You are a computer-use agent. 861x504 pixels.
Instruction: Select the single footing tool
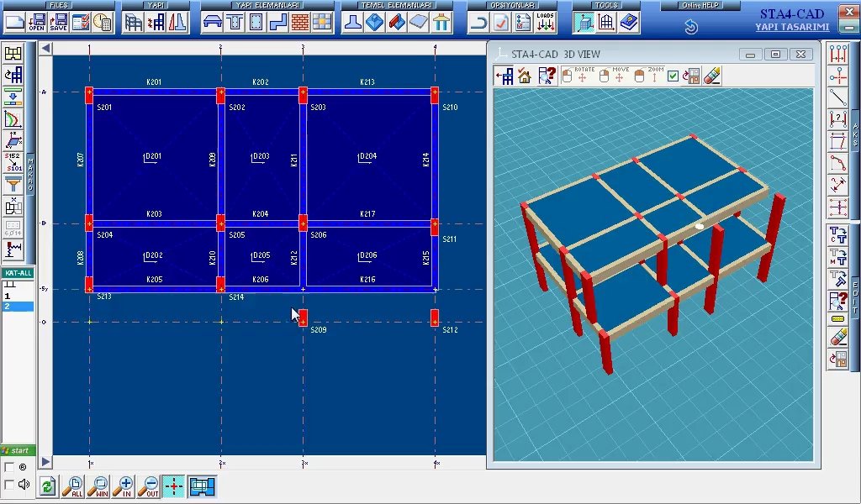click(352, 23)
